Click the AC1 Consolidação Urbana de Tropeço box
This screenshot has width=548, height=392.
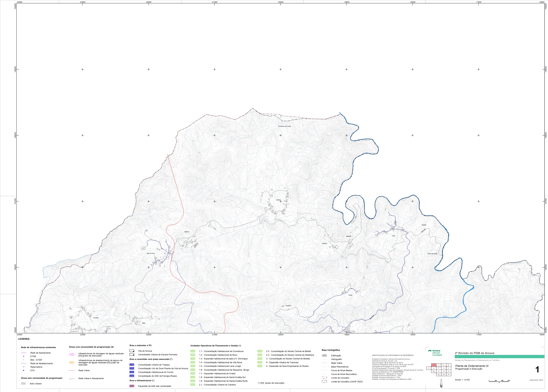click(132, 365)
